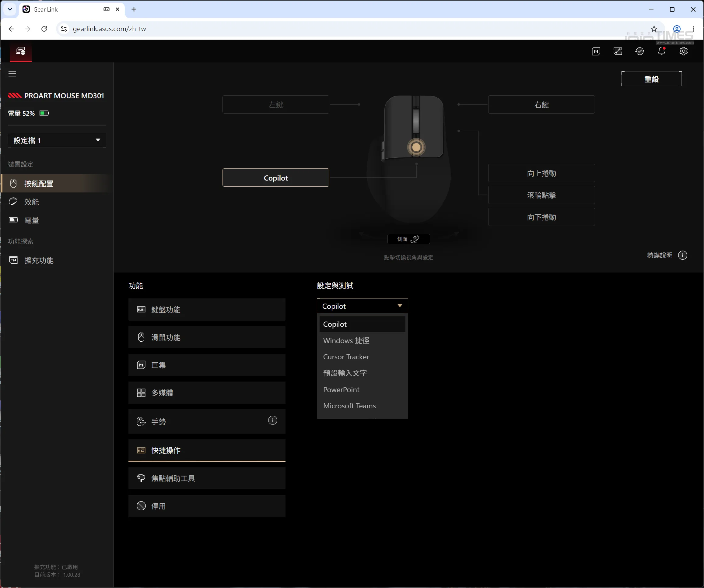
Task: Open 效能 settings in sidebar
Action: [57, 202]
